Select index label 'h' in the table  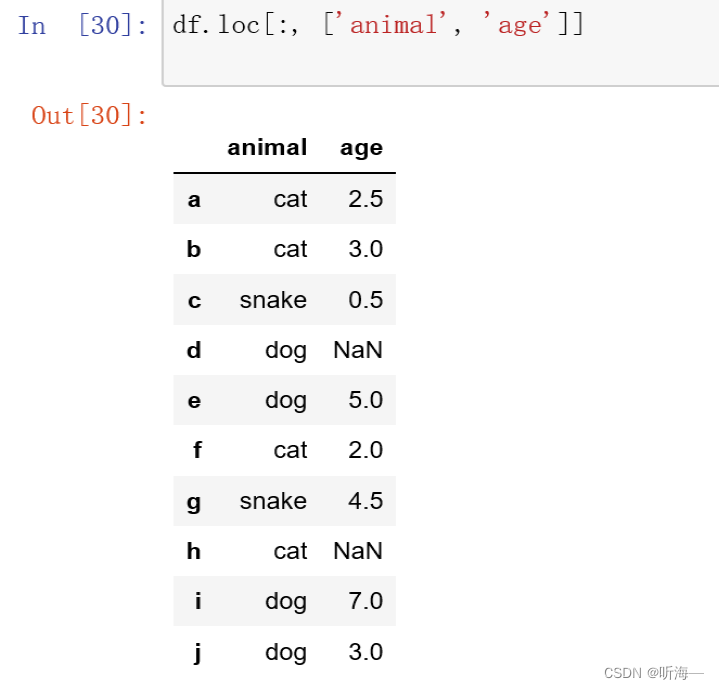(x=194, y=551)
